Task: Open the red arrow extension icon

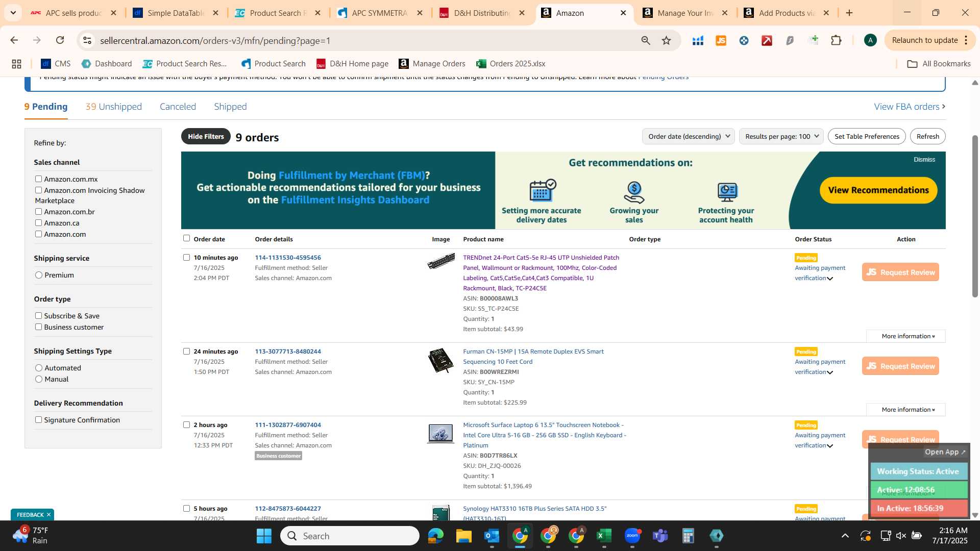Action: pos(767,40)
